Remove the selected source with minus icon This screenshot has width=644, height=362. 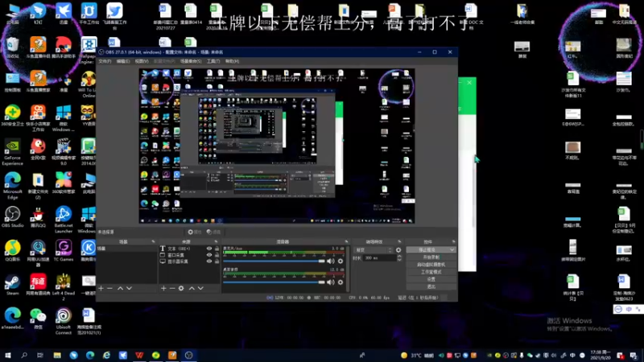pos(172,289)
